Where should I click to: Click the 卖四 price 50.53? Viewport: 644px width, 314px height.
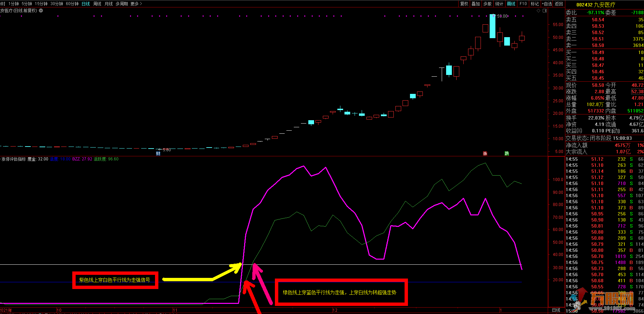598,26
